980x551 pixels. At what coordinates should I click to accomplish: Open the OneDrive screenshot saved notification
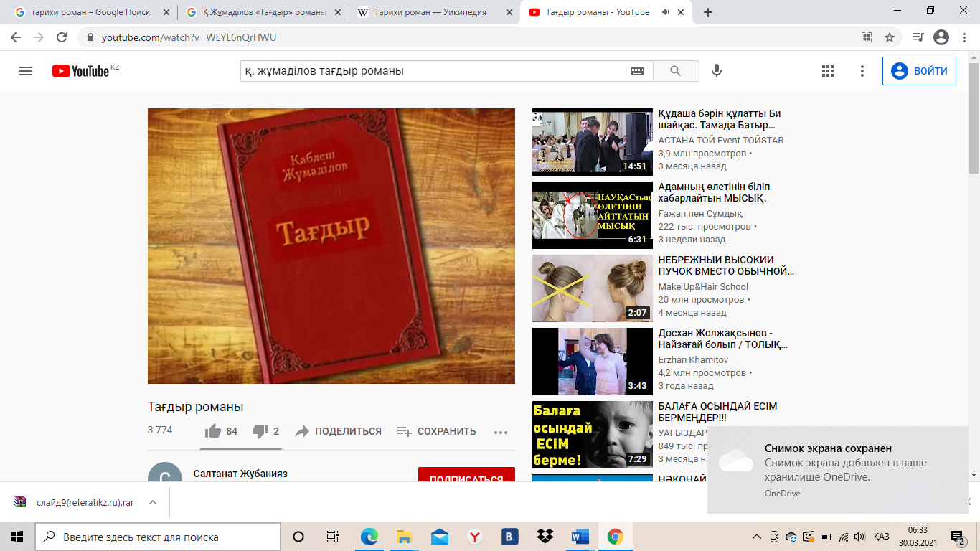pyautogui.click(x=837, y=470)
